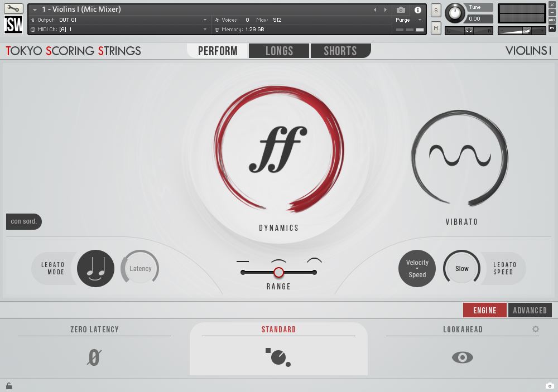Toggle the Legato Mode notes icon
The height and width of the screenshot is (392, 558).
pyautogui.click(x=95, y=268)
